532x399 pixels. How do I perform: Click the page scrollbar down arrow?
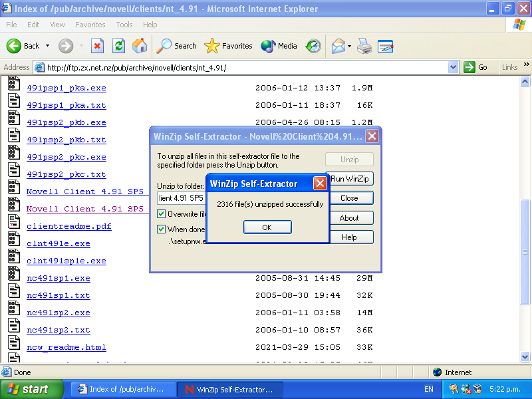[525, 356]
